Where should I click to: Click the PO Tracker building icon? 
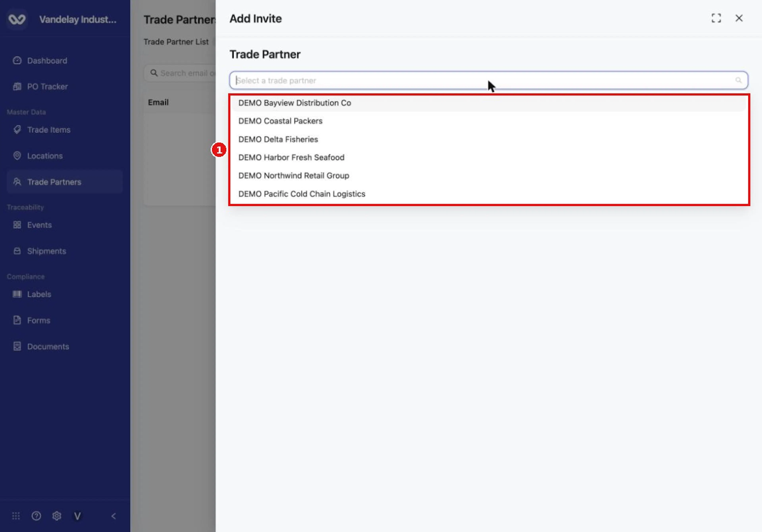[17, 87]
